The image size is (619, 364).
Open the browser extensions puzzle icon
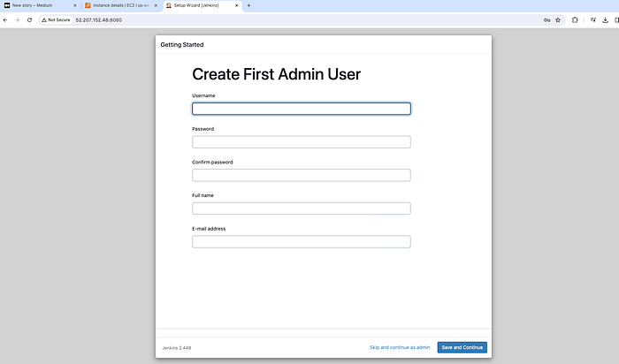(575, 19)
